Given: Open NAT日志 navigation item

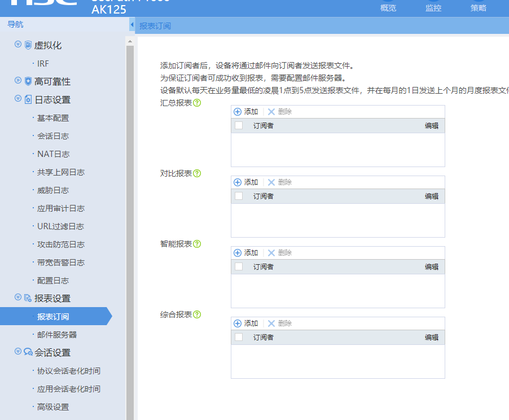Looking at the screenshot, I should (53, 154).
